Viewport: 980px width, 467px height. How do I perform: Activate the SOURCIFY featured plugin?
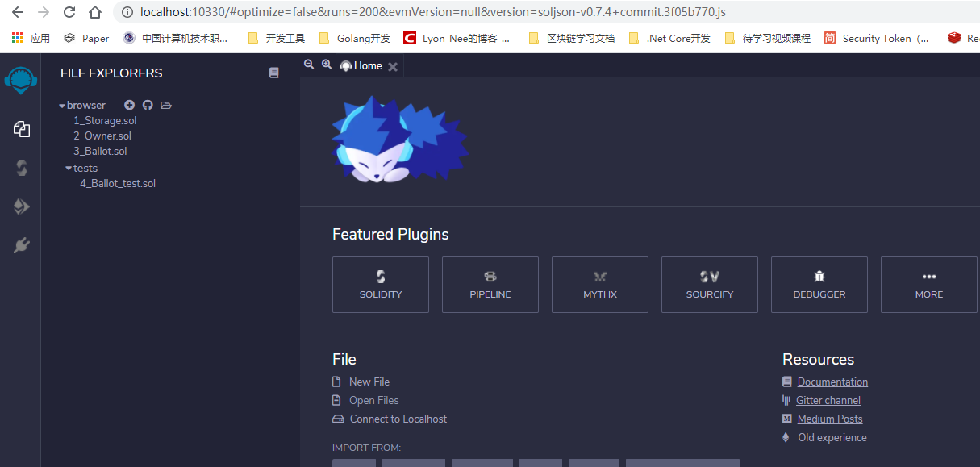[710, 285]
